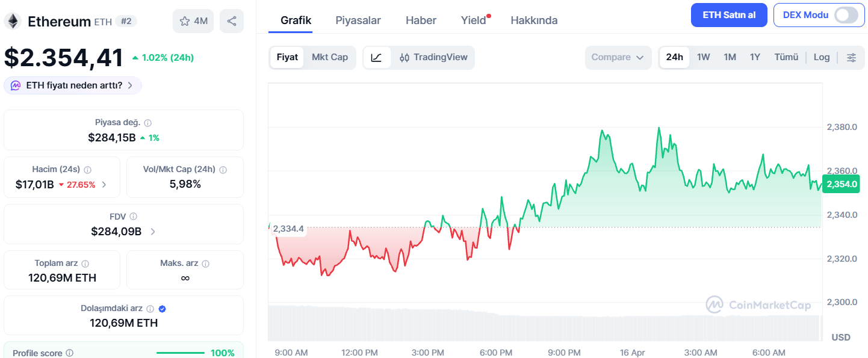The width and height of the screenshot is (868, 358).
Task: Click the verified badge next to Dolaşımdaki arz
Action: click(x=162, y=309)
